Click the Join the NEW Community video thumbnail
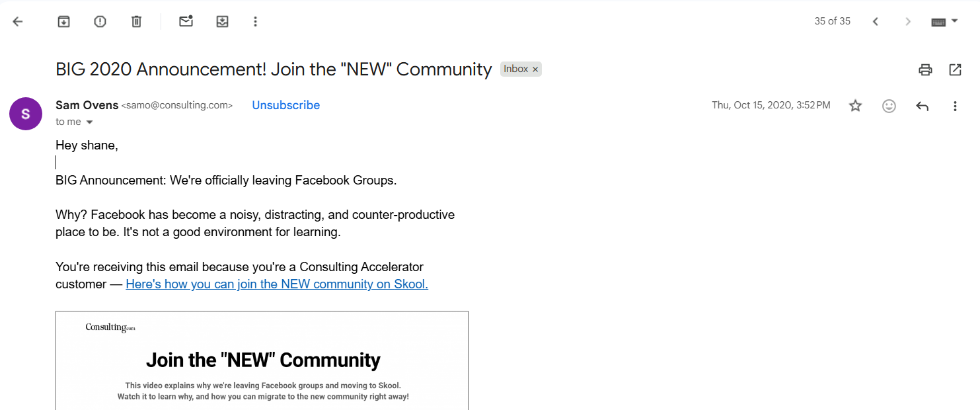980x410 pixels. point(262,360)
